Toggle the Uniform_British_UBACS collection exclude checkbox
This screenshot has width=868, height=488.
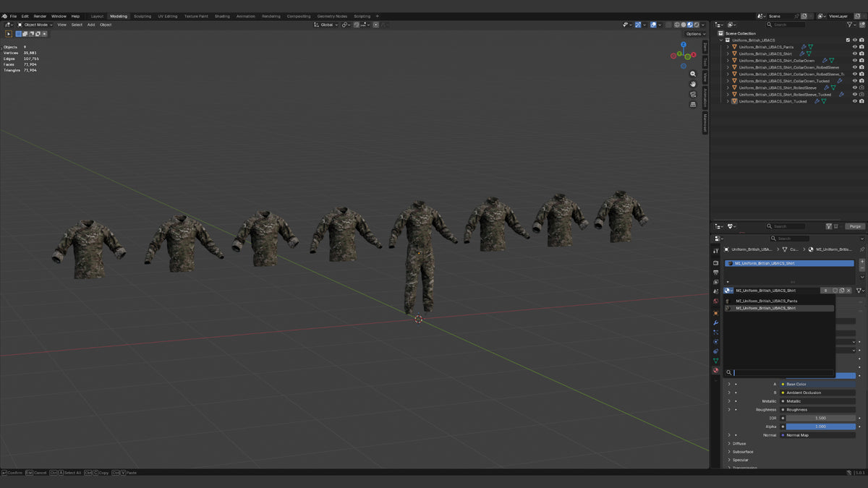coord(848,40)
